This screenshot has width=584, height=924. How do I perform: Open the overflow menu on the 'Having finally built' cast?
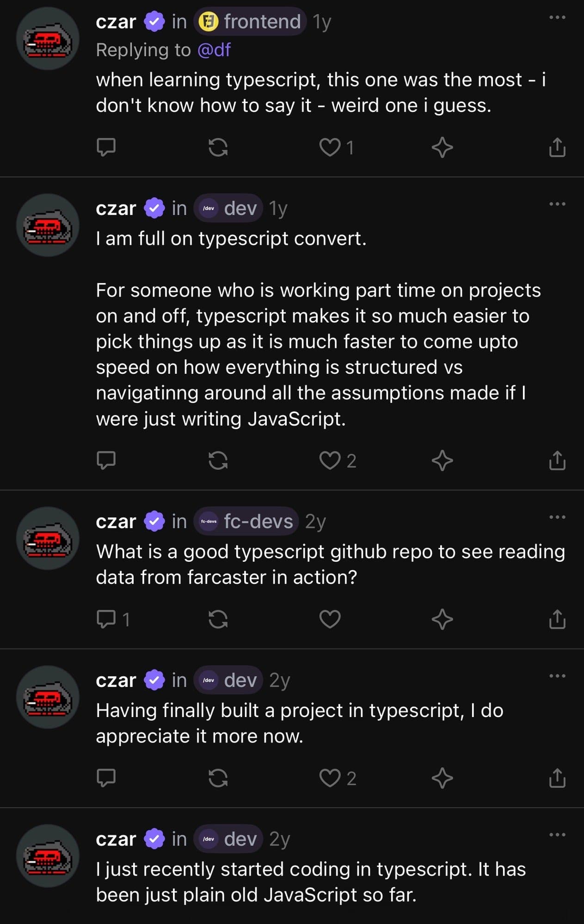click(x=557, y=676)
